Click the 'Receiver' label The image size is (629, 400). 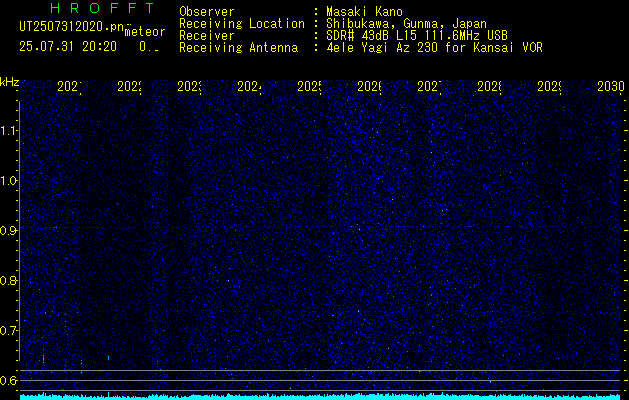[207, 36]
